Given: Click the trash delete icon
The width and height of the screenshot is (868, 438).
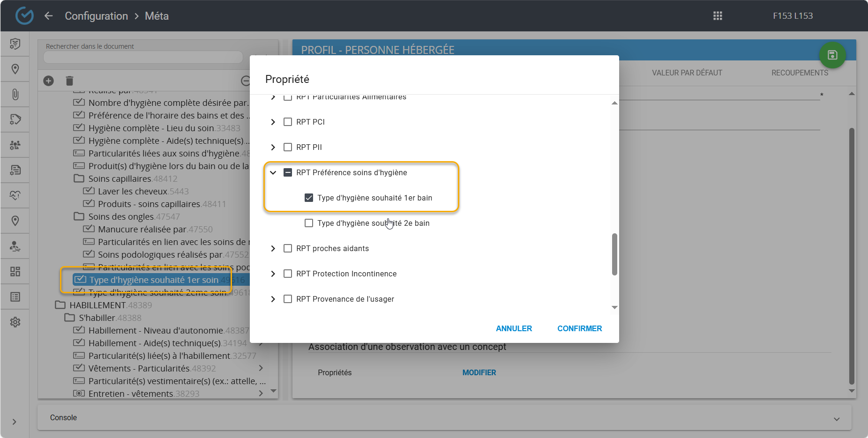Looking at the screenshot, I should (x=69, y=81).
